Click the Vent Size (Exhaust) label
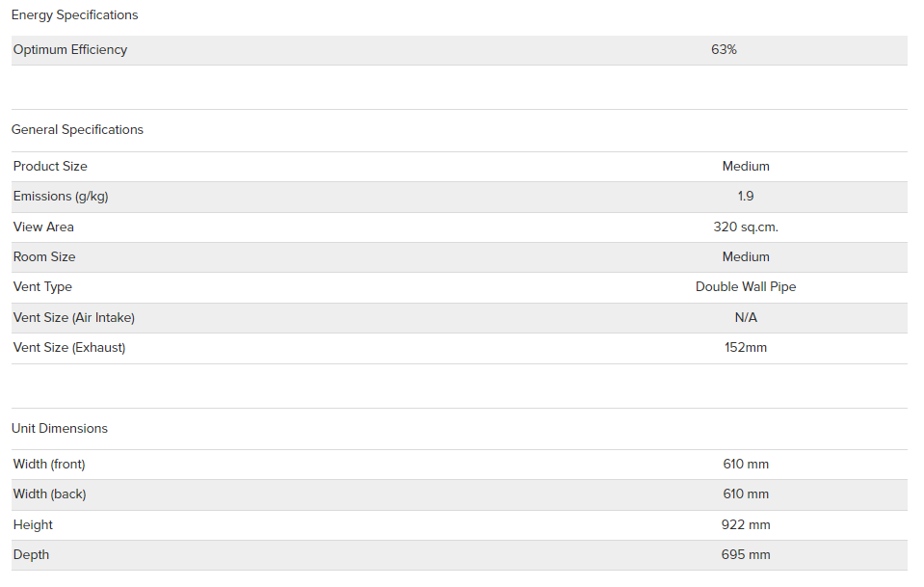Image resolution: width=924 pixels, height=587 pixels. 69,348
